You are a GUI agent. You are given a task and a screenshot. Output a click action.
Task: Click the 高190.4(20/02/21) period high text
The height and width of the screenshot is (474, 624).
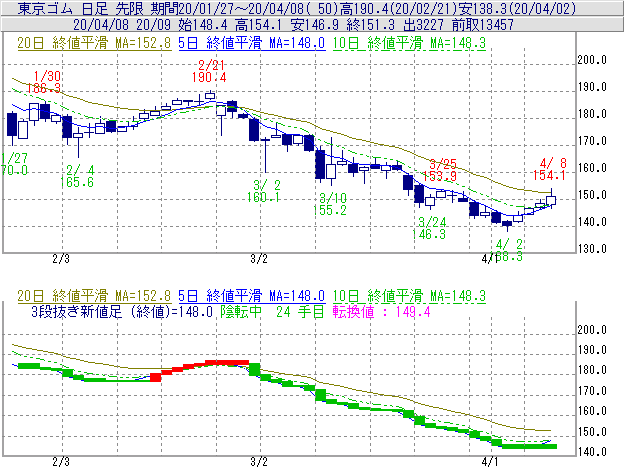click(396, 8)
